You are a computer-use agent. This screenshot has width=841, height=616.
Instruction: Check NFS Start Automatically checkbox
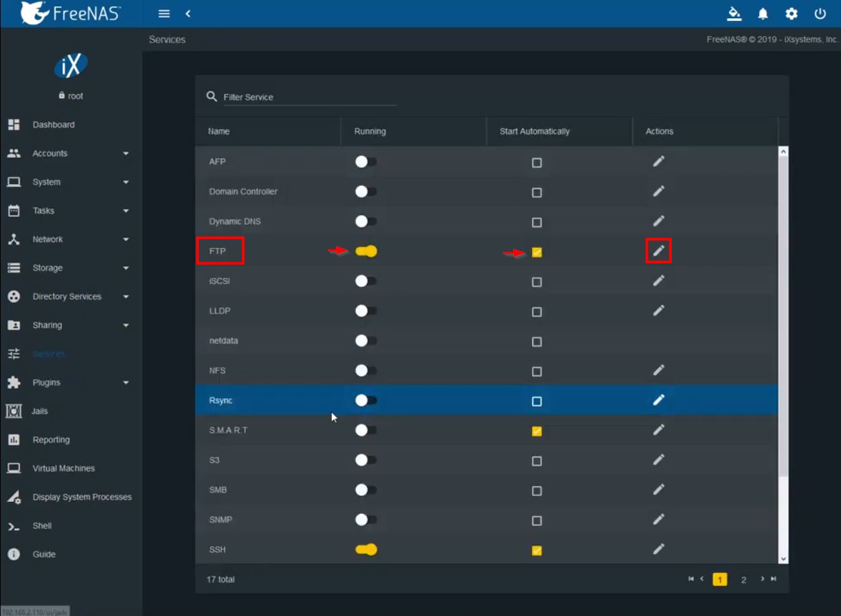pos(537,371)
